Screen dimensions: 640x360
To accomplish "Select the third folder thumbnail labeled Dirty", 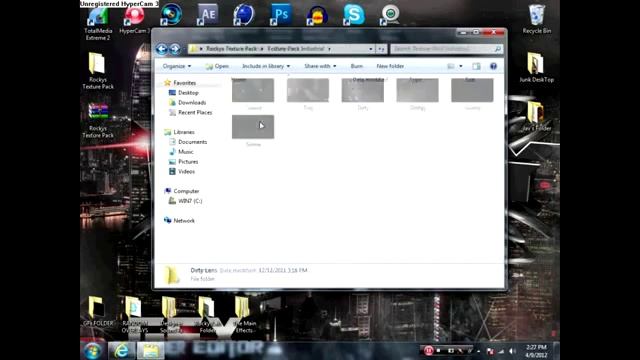I will coord(362,90).
